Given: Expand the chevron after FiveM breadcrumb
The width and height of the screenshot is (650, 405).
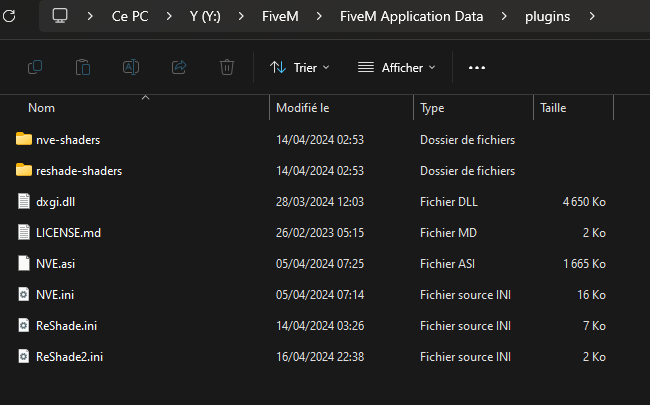Looking at the screenshot, I should coord(319,17).
